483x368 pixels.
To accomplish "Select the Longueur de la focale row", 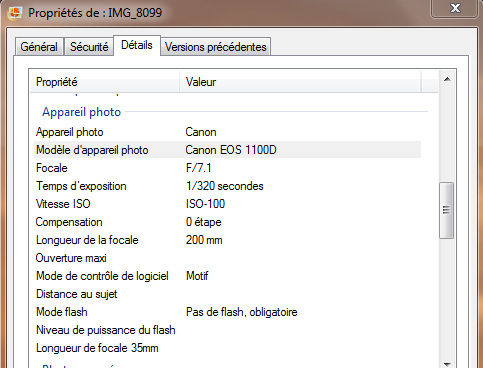I will coord(227,240).
